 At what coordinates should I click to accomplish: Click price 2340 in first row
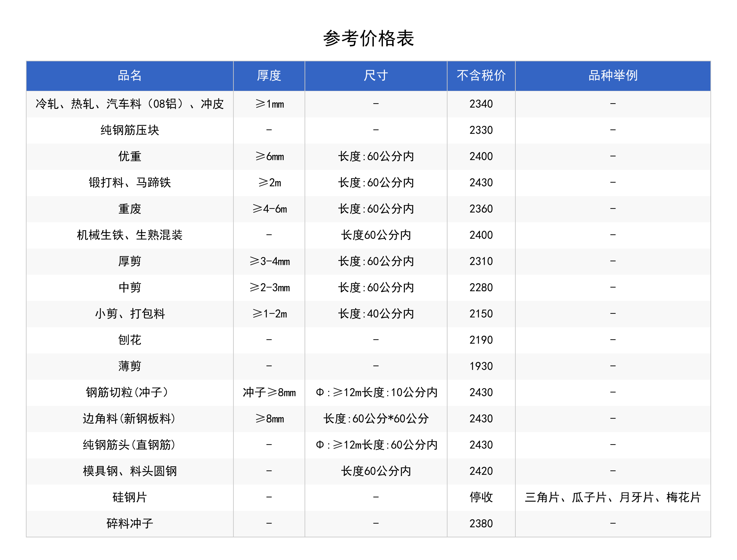point(481,104)
